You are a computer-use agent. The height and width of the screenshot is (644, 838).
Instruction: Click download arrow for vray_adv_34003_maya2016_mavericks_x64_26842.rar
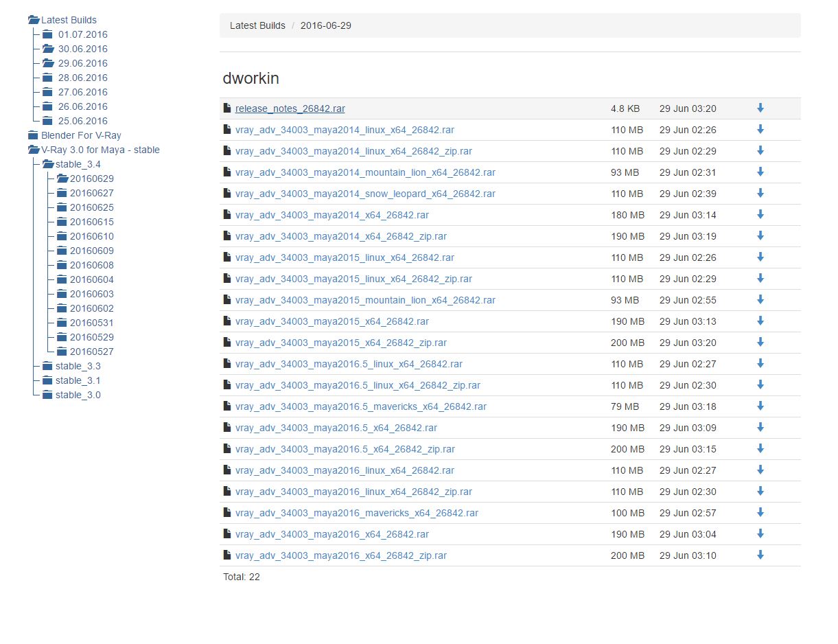click(760, 513)
